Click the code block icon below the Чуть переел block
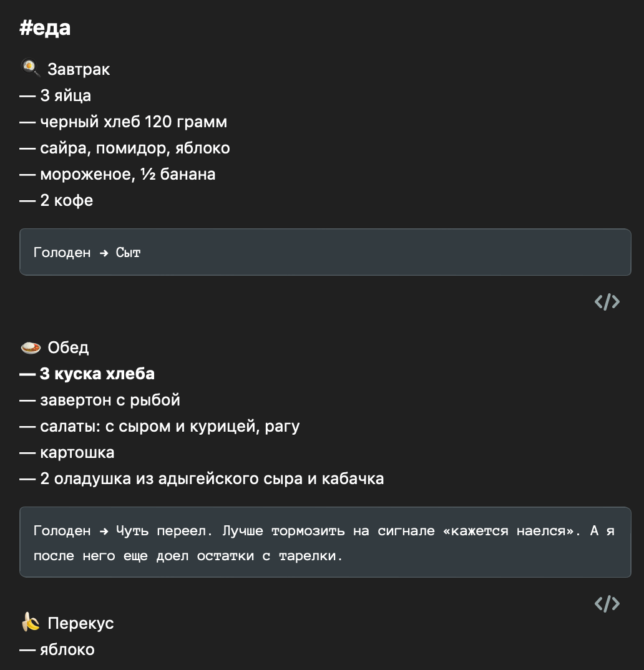Viewport: 644px width, 670px height. pyautogui.click(x=607, y=604)
